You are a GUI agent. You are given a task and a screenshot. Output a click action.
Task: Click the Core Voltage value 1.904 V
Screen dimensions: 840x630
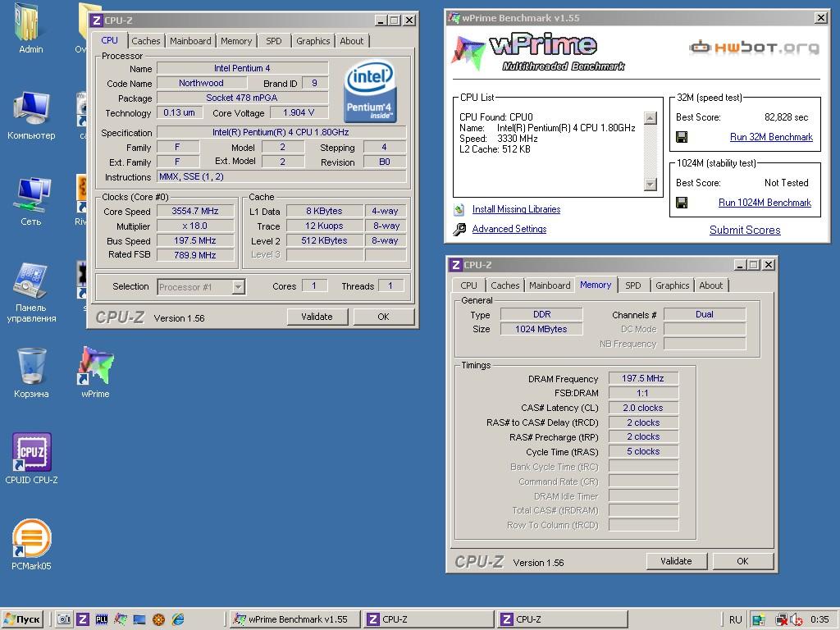pyautogui.click(x=299, y=112)
